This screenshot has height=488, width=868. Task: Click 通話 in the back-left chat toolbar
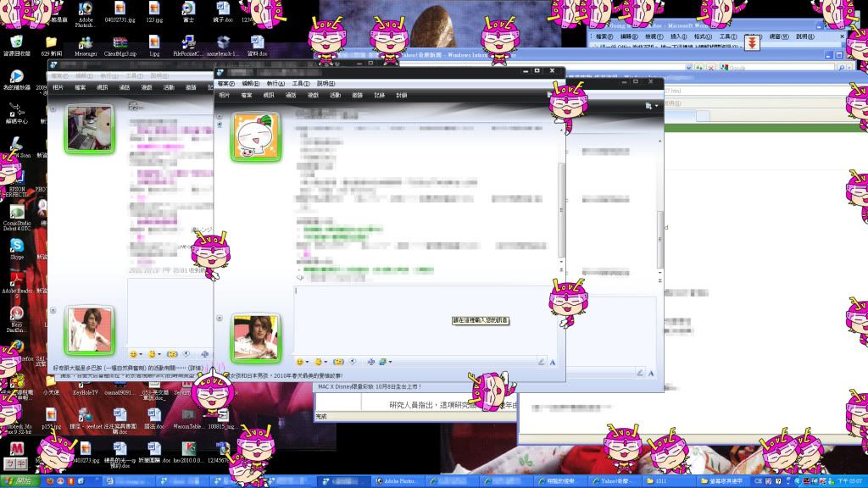125,87
